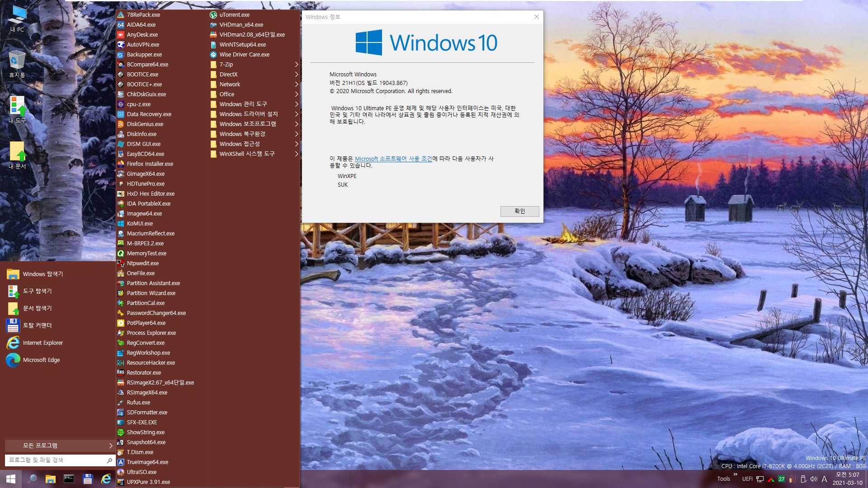Expand the 7-Zip submenu
This screenshot has width=868, height=488.
coord(252,64)
